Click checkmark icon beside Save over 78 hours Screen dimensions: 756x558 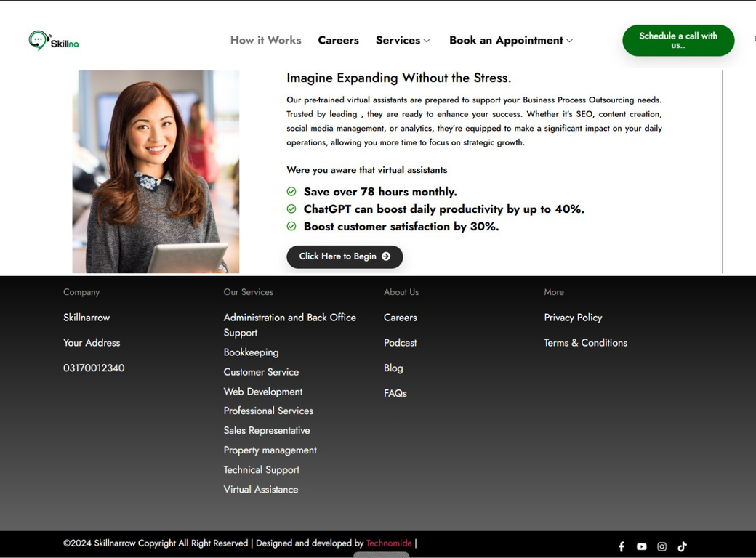coord(291,191)
